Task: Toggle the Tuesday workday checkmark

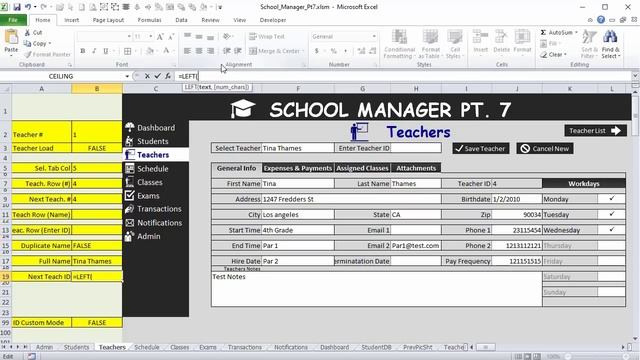Action: [x=611, y=214]
